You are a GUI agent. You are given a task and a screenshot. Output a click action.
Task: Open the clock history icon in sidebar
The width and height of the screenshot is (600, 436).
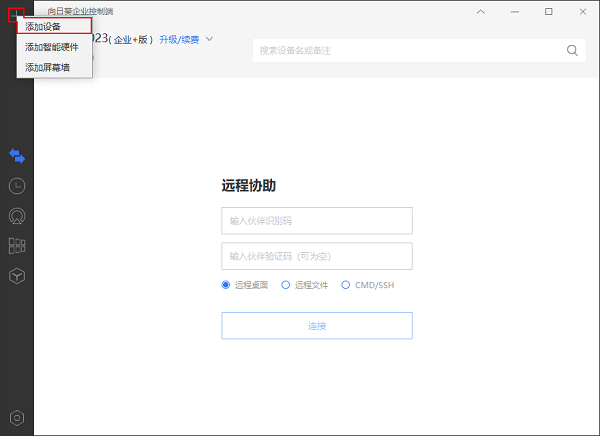[17, 186]
